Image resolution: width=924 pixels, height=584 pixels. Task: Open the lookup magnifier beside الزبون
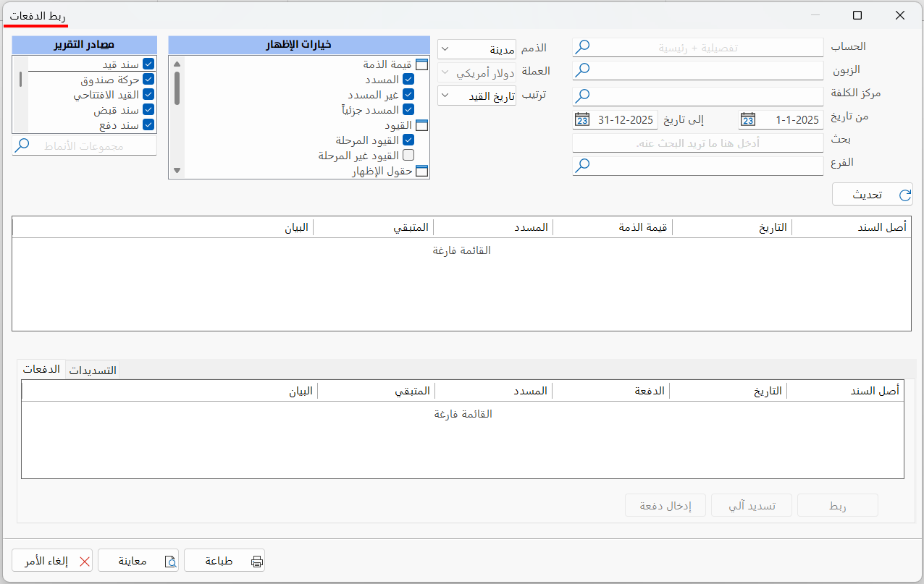(582, 70)
